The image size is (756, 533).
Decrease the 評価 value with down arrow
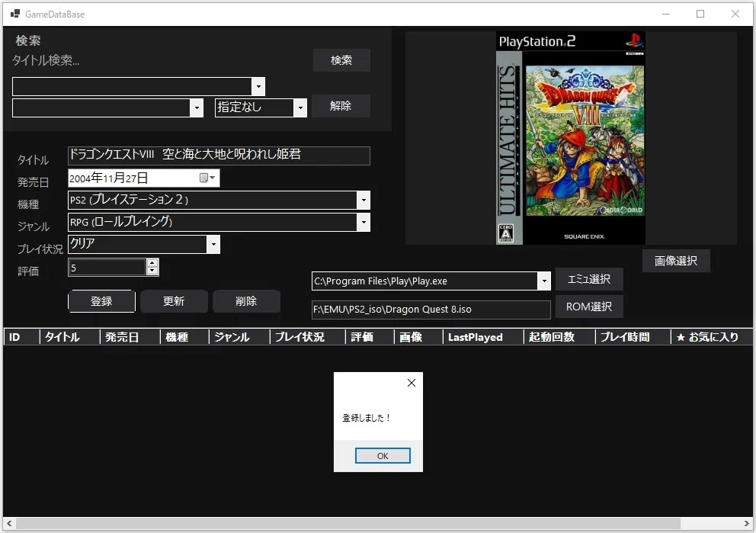pyautogui.click(x=152, y=271)
